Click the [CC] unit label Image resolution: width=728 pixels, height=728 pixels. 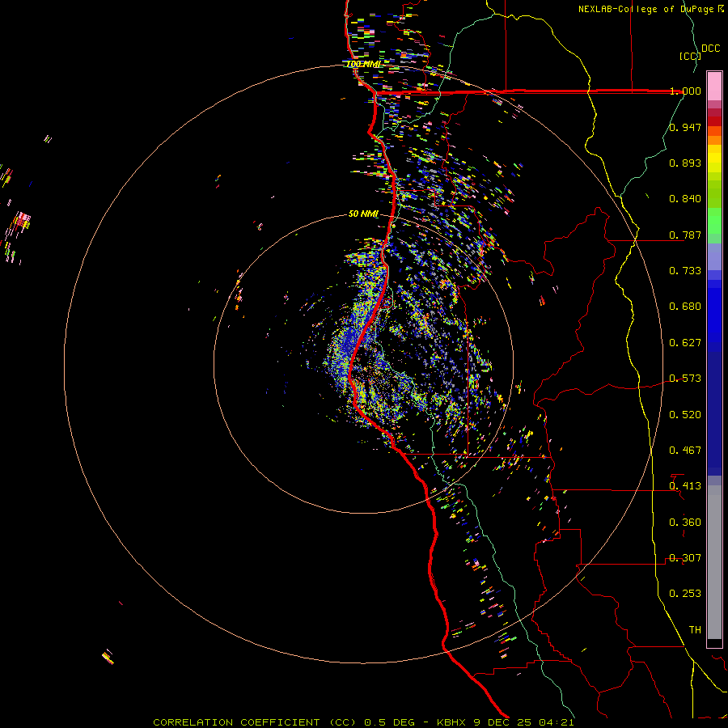690,56
